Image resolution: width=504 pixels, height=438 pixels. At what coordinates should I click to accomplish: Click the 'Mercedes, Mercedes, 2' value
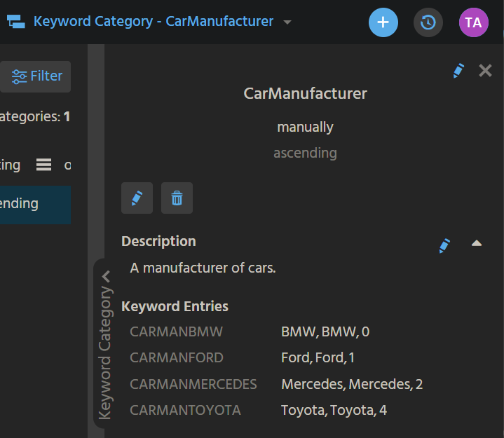tap(352, 384)
